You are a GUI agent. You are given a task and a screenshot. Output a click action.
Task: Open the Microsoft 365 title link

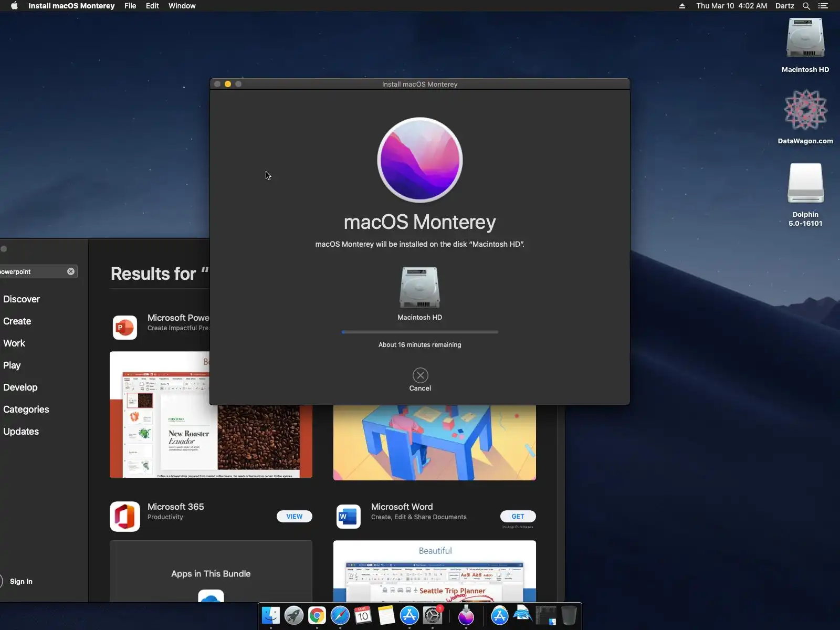pos(176,507)
